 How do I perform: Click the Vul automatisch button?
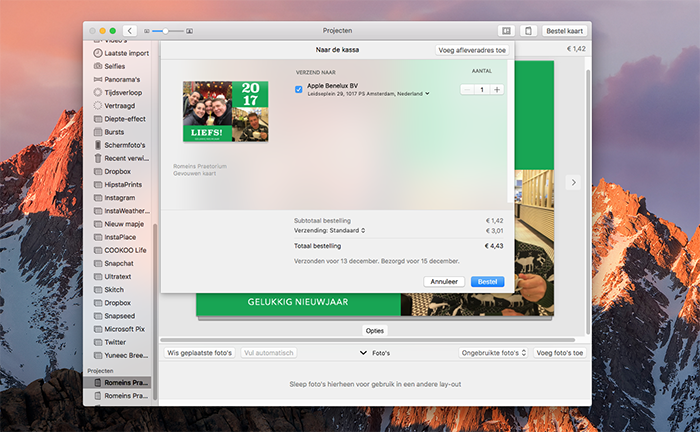point(269,353)
